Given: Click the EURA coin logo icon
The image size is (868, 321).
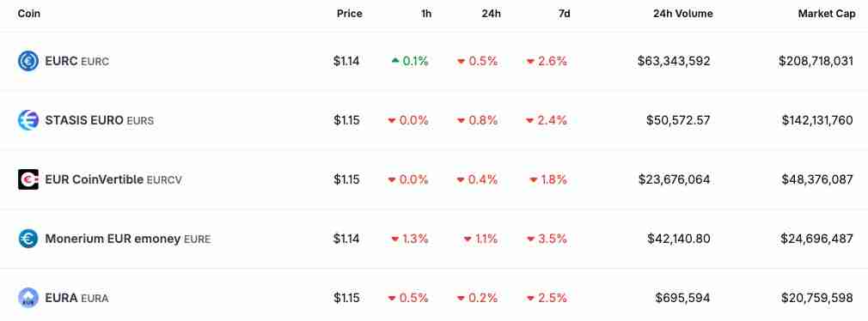Looking at the screenshot, I should coord(28,298).
